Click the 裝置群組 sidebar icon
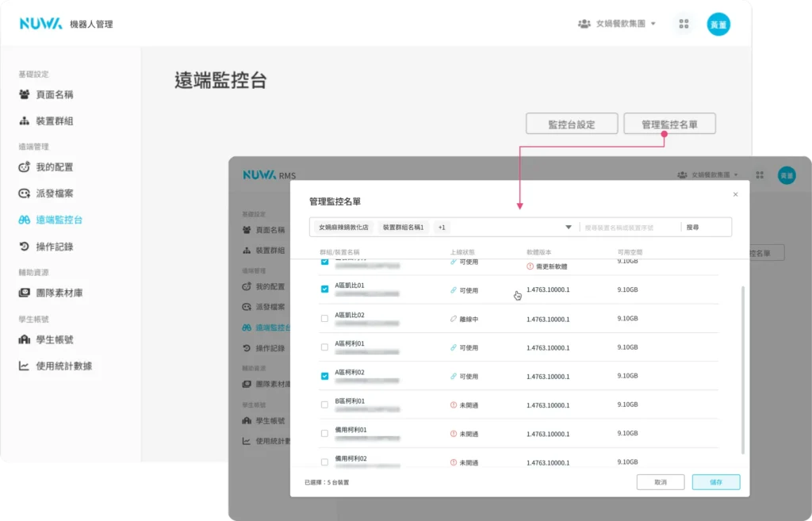The height and width of the screenshot is (521, 812). pos(25,121)
